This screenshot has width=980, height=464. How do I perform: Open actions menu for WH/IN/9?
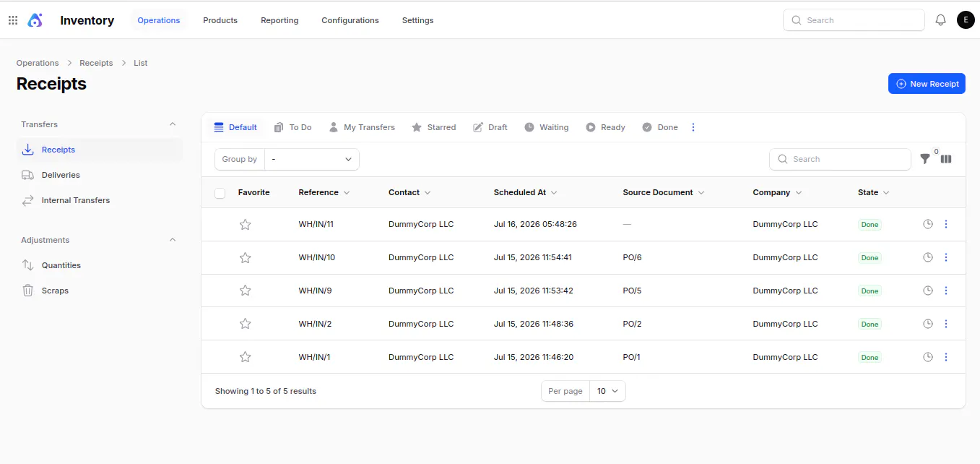pyautogui.click(x=946, y=291)
